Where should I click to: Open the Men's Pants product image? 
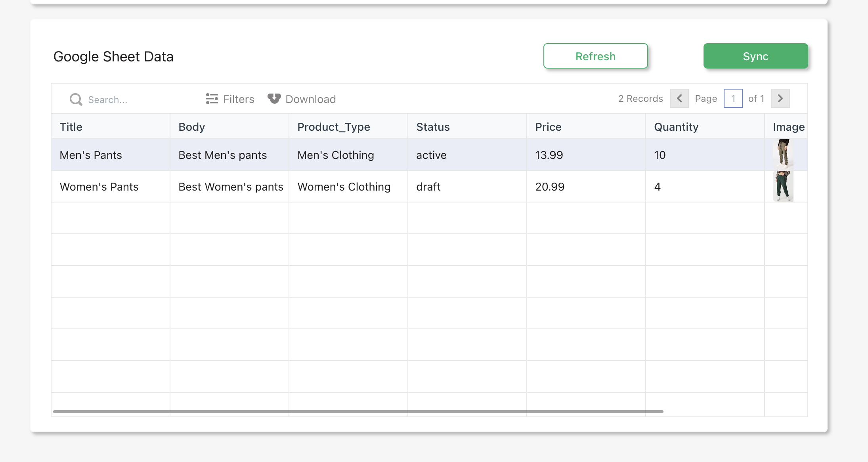(x=783, y=154)
